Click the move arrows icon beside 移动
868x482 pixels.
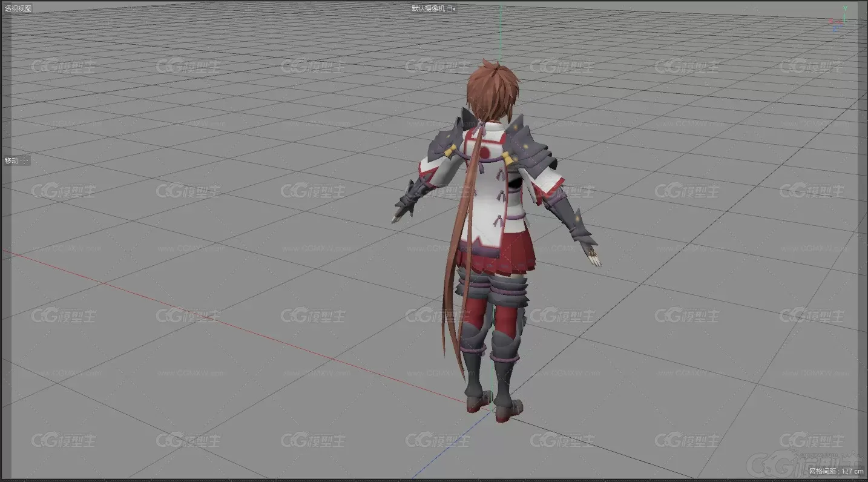coord(24,160)
